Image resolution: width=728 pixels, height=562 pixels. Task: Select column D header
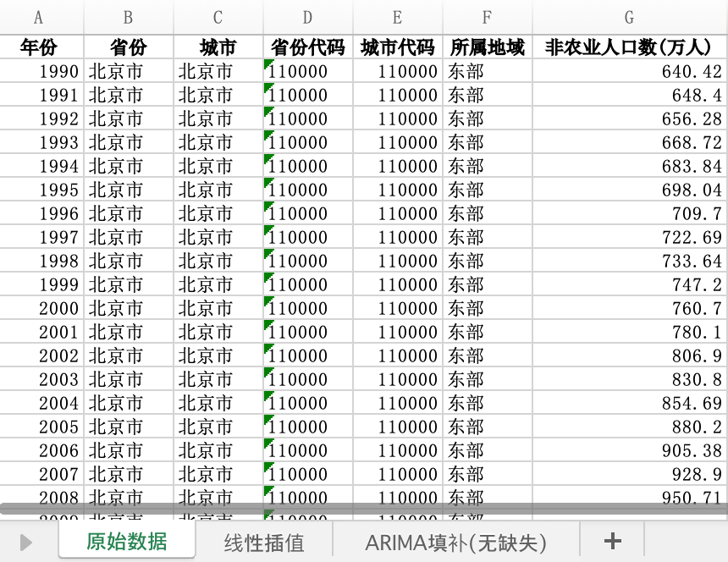(x=308, y=17)
